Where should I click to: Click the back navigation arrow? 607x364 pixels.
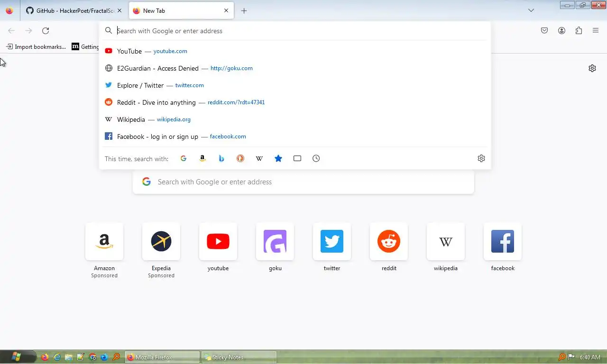11,30
